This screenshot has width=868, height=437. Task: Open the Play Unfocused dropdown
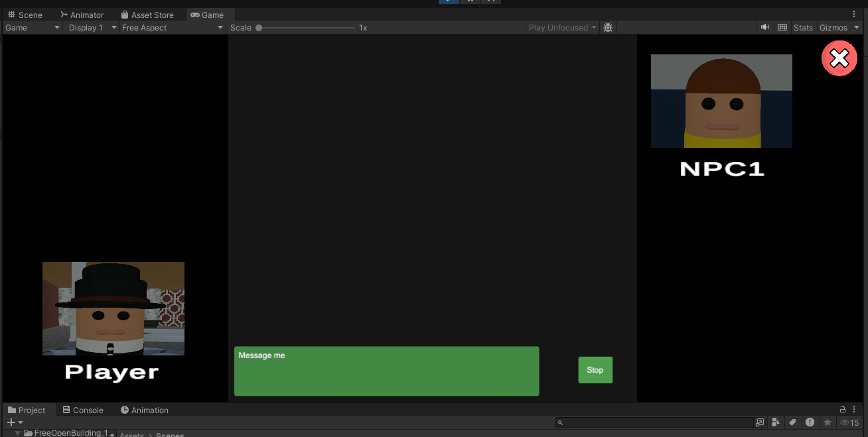562,27
